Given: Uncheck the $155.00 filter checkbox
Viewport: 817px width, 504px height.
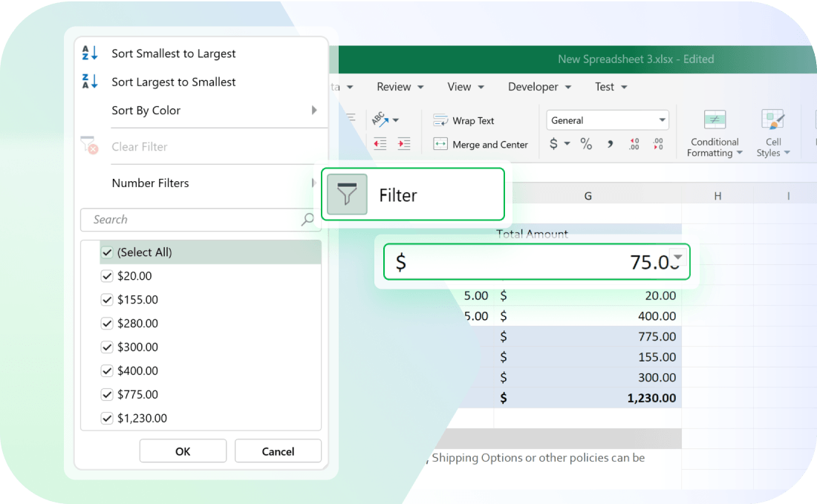Looking at the screenshot, I should tap(107, 300).
